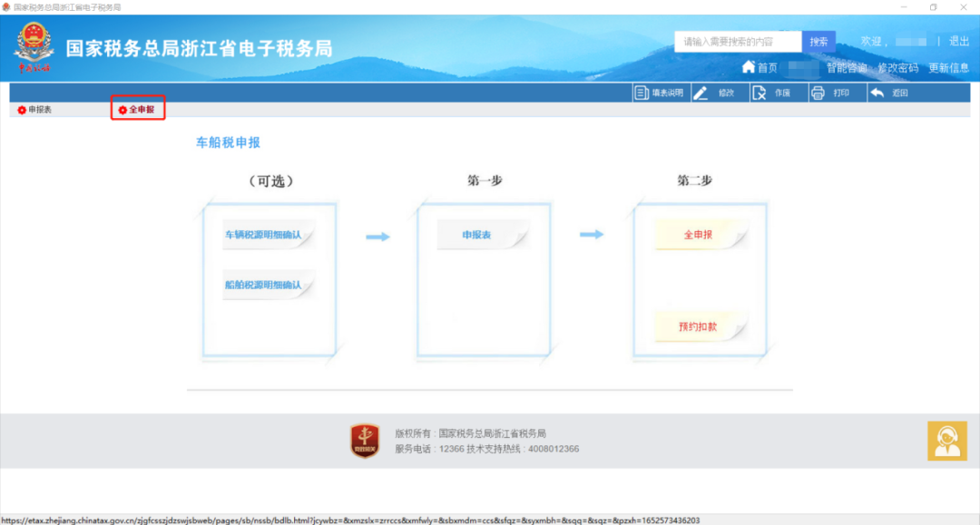
Task: Close the tax bureau window
Action: [x=963, y=7]
